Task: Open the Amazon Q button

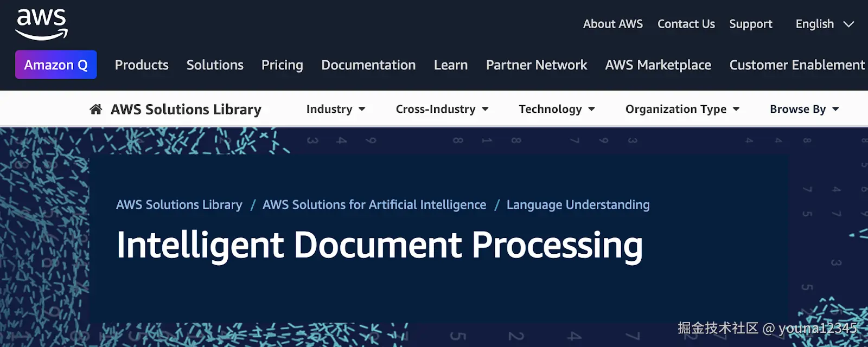Action: 56,65
